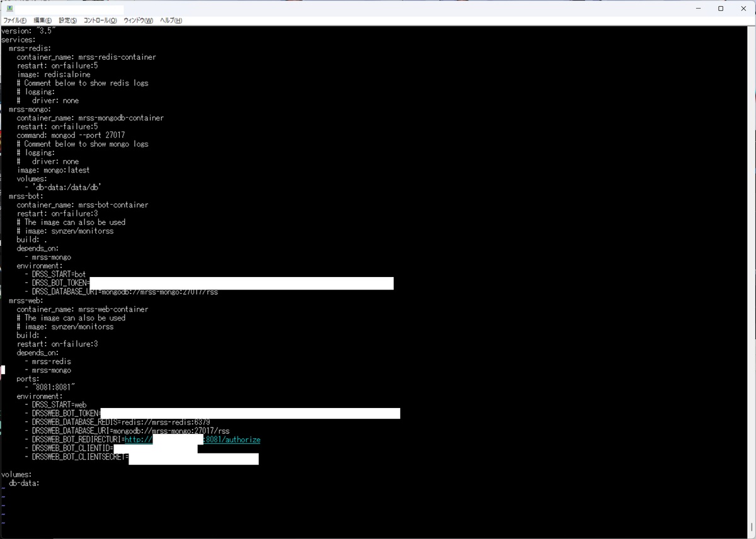Open the 編集(E) menu
The height and width of the screenshot is (539, 756).
coord(42,21)
